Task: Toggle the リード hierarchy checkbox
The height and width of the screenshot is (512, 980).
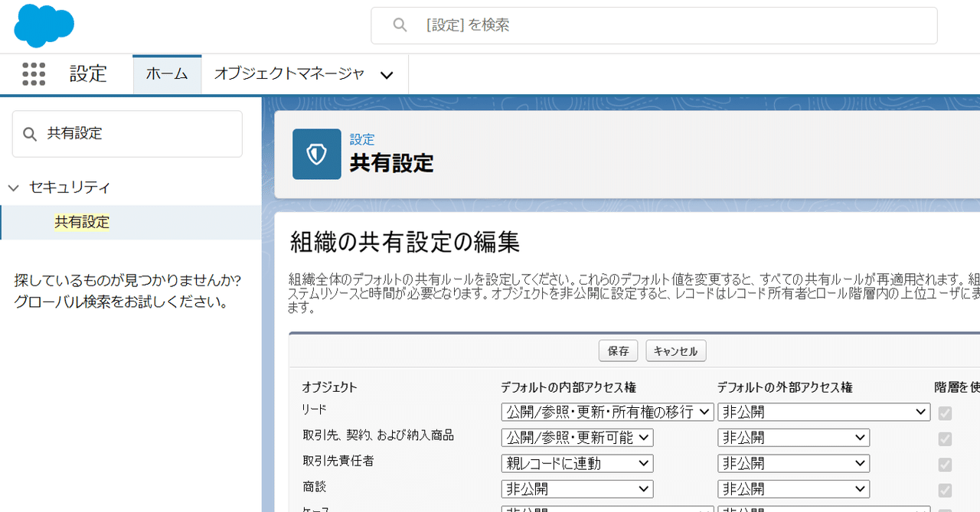Action: 945,413
